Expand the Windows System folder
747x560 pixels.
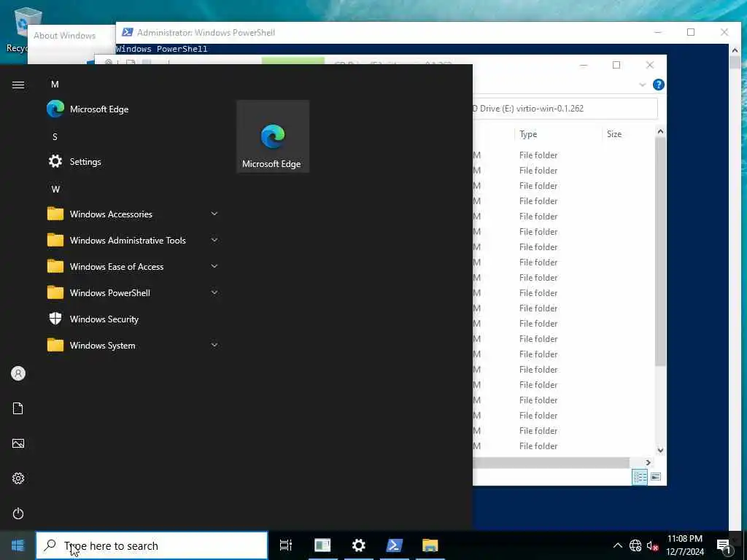pos(133,345)
